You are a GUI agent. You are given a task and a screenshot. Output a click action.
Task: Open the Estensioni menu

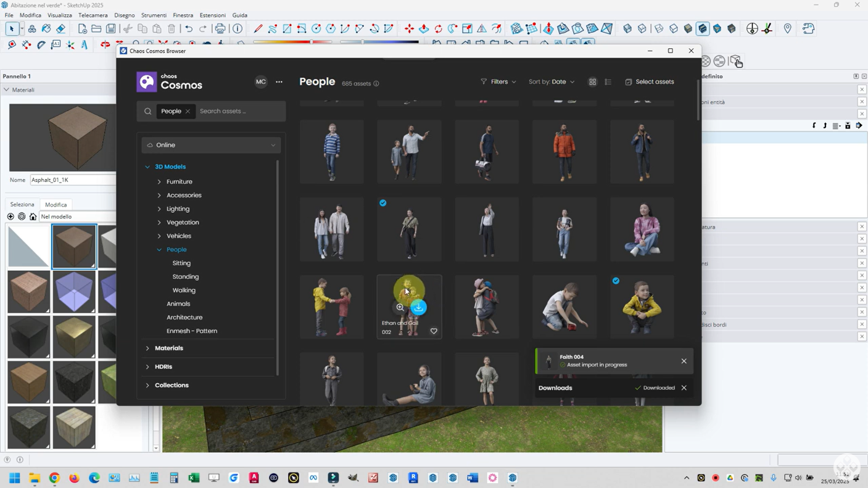(x=212, y=15)
